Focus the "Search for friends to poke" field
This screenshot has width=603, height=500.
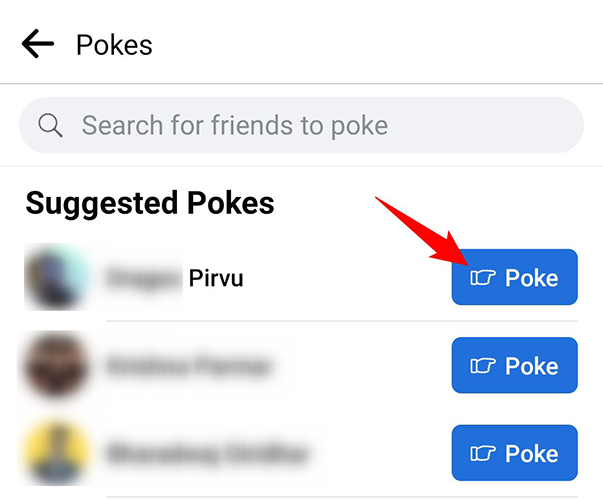[300, 126]
